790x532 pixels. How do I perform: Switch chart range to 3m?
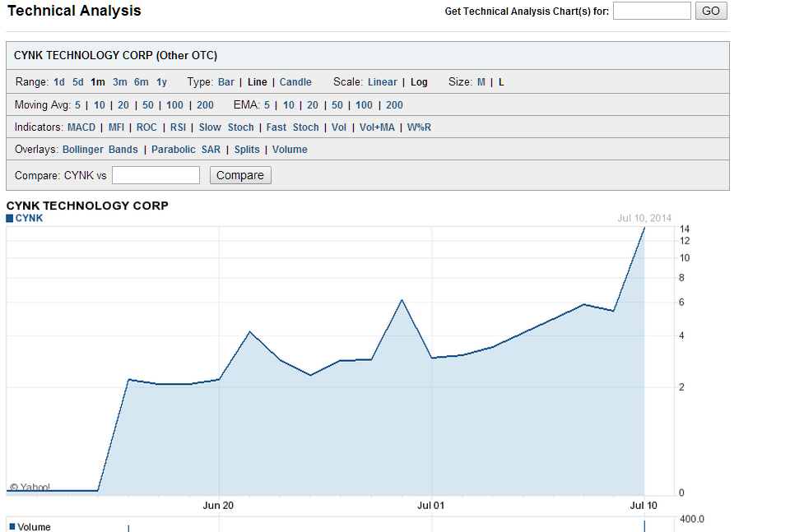point(120,82)
